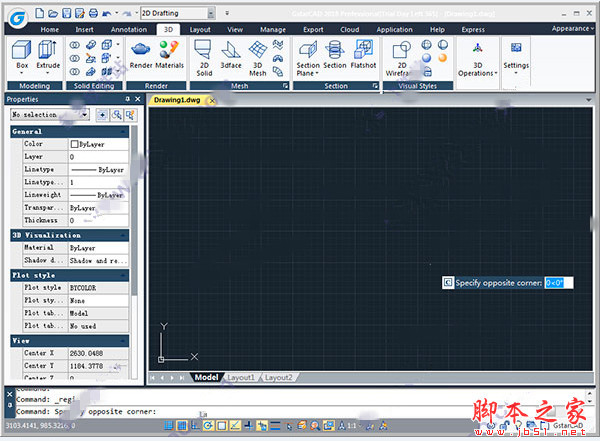Click the Plot printer icon
Screen dimensions: 600x443
coord(93,13)
